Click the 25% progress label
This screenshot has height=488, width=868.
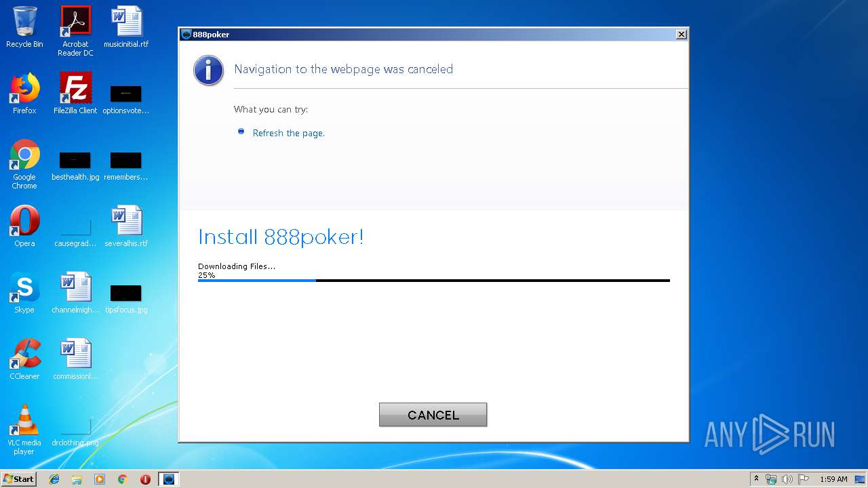(206, 275)
